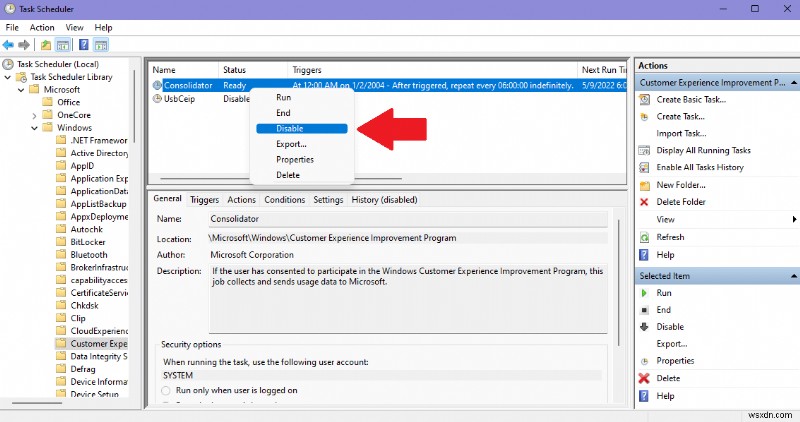800x422 pixels.
Task: Collapse the Microsoft folder node
Action: point(21,90)
